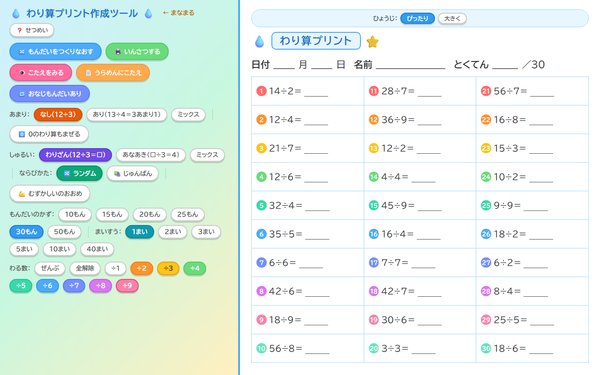Select 3まい sheet count
The height and width of the screenshot is (375, 600).
pyautogui.click(x=206, y=232)
